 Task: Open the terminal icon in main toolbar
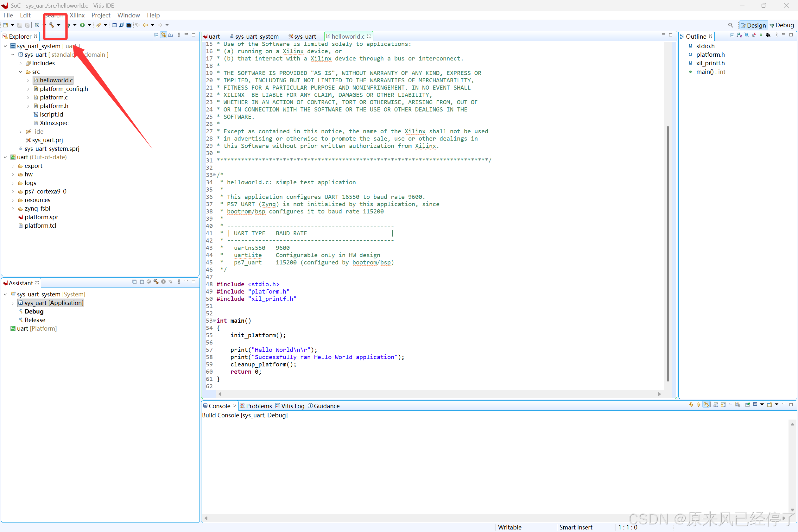pyautogui.click(x=129, y=25)
